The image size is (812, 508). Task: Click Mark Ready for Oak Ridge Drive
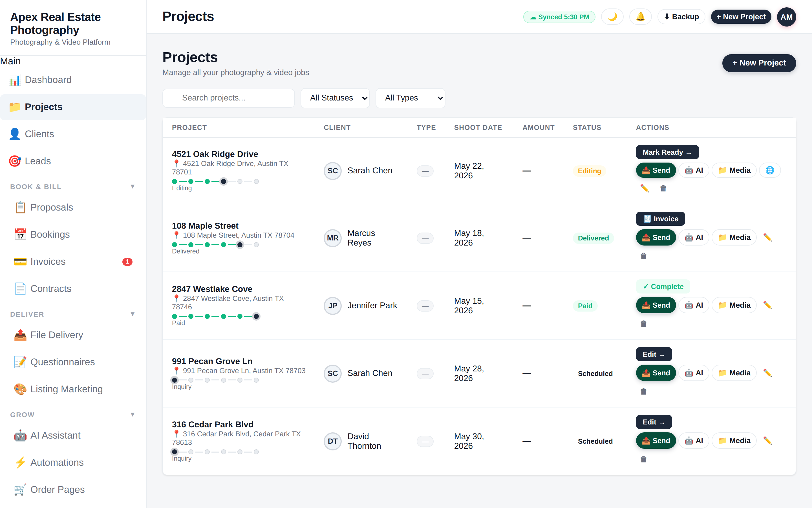pos(667,152)
